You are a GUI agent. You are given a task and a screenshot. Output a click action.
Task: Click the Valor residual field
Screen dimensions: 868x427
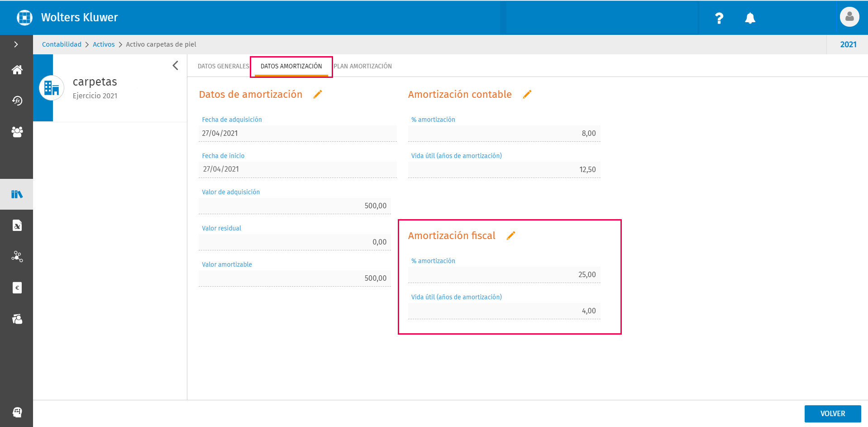[x=295, y=242]
